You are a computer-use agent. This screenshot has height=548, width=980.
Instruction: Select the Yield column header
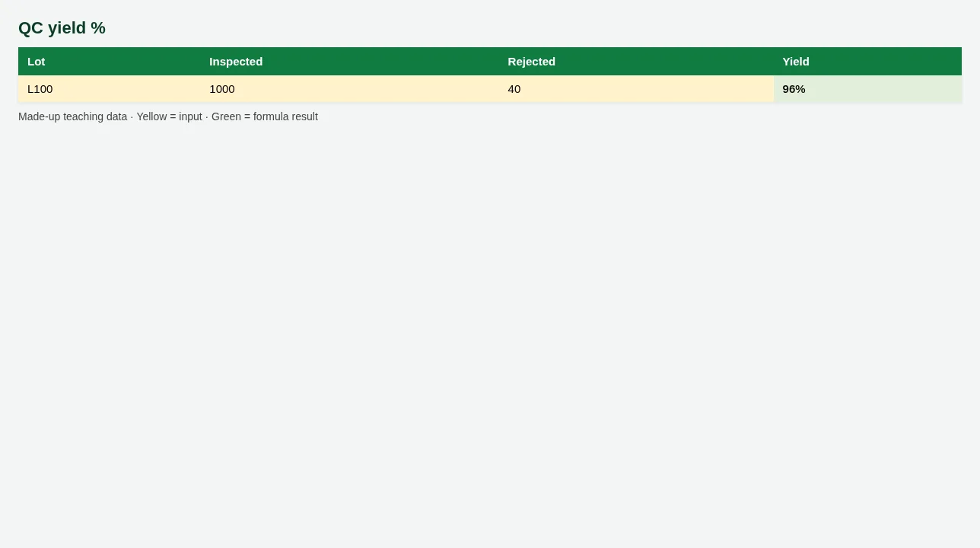point(867,62)
